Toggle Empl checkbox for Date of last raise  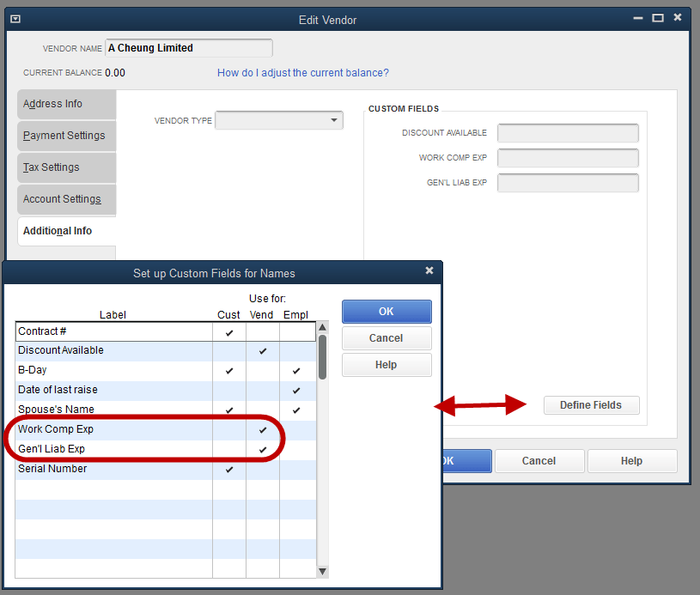coord(295,390)
